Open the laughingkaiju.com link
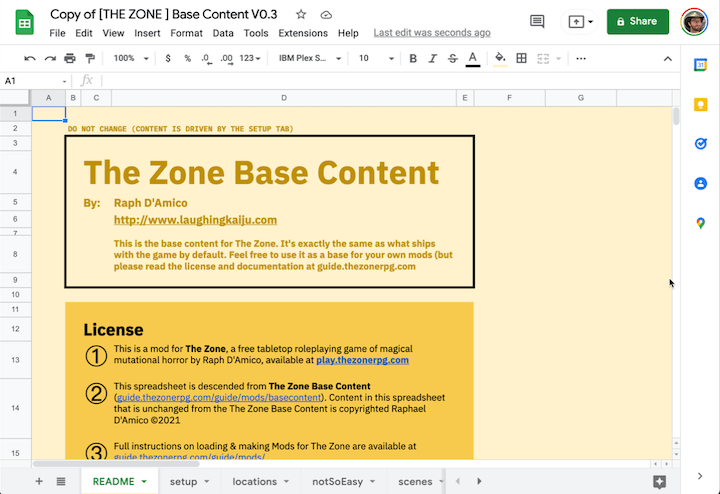Viewport: 720px width, 494px height. click(195, 220)
